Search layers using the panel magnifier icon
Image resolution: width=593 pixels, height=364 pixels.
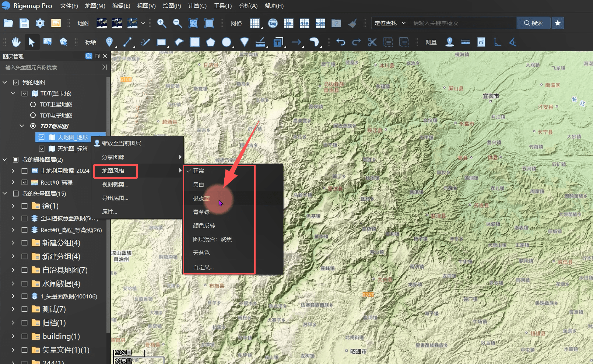point(89,56)
